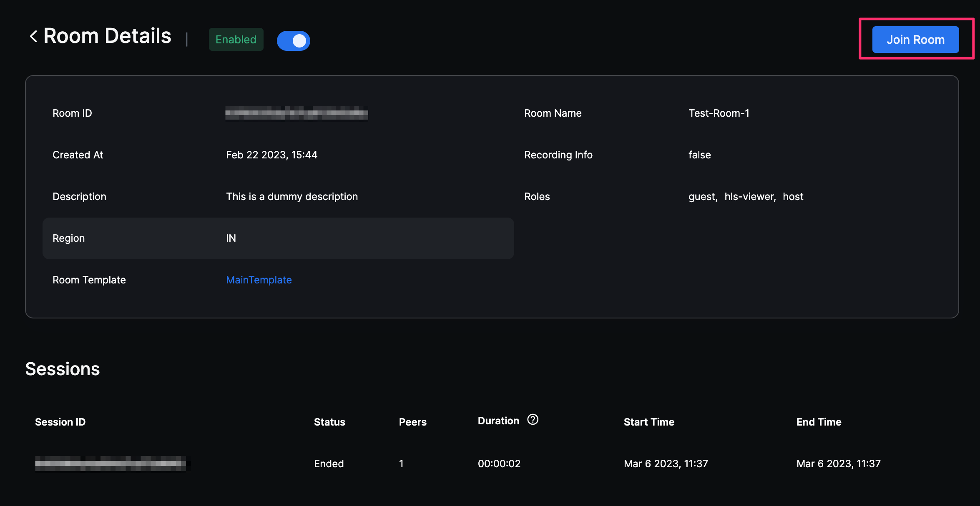
Task: Toggle the room enabled switch off
Action: pos(294,40)
